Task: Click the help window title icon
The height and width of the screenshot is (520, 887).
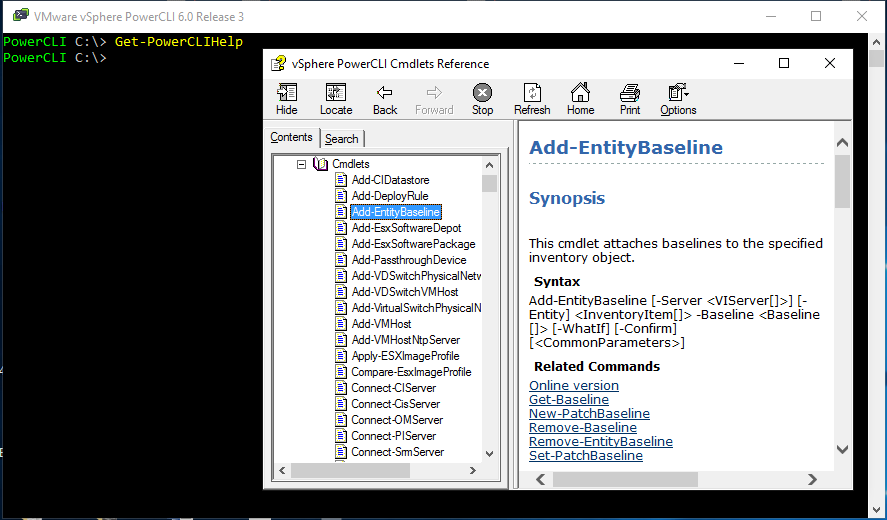Action: click(278, 63)
